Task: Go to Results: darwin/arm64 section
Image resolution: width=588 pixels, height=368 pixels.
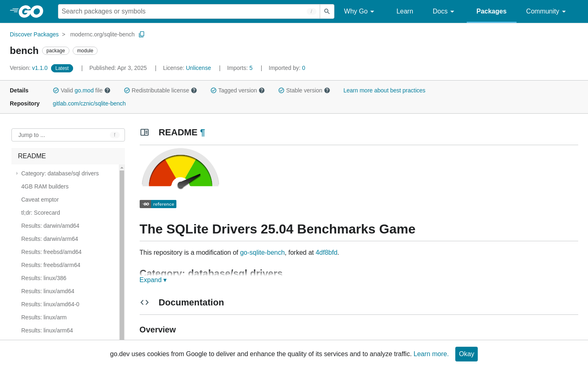Action: pyautogui.click(x=49, y=239)
